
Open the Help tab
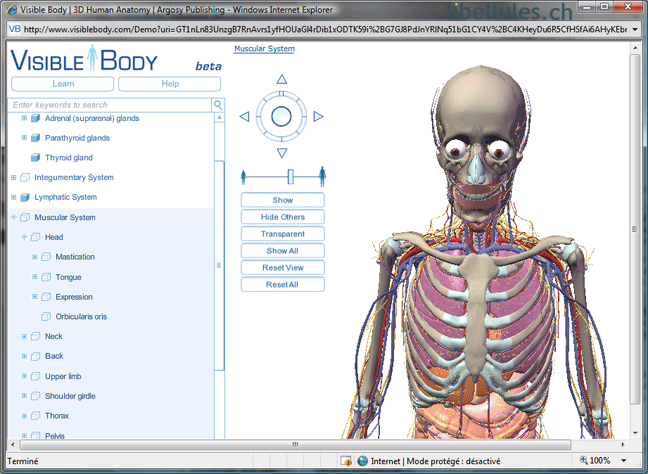[170, 84]
